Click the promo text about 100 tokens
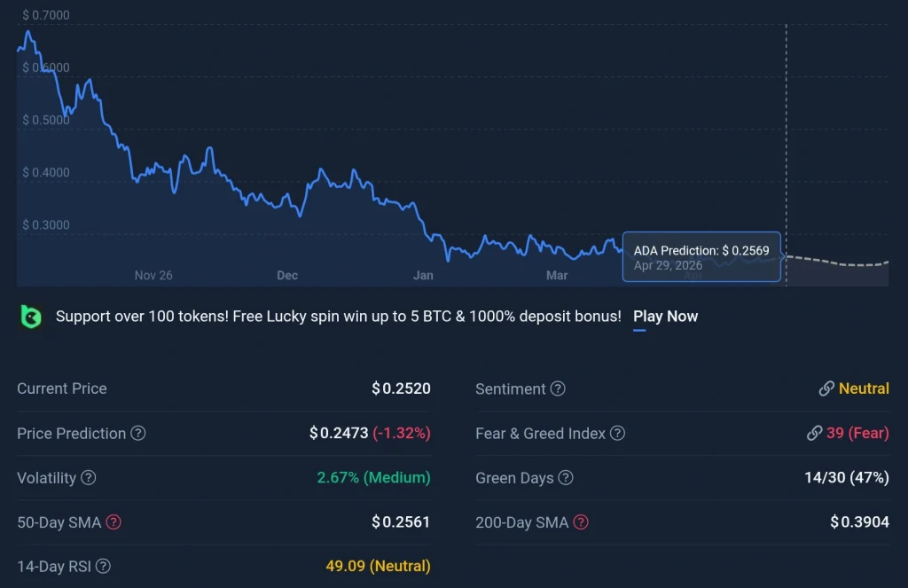The height and width of the screenshot is (588, 908). pyautogui.click(x=338, y=317)
